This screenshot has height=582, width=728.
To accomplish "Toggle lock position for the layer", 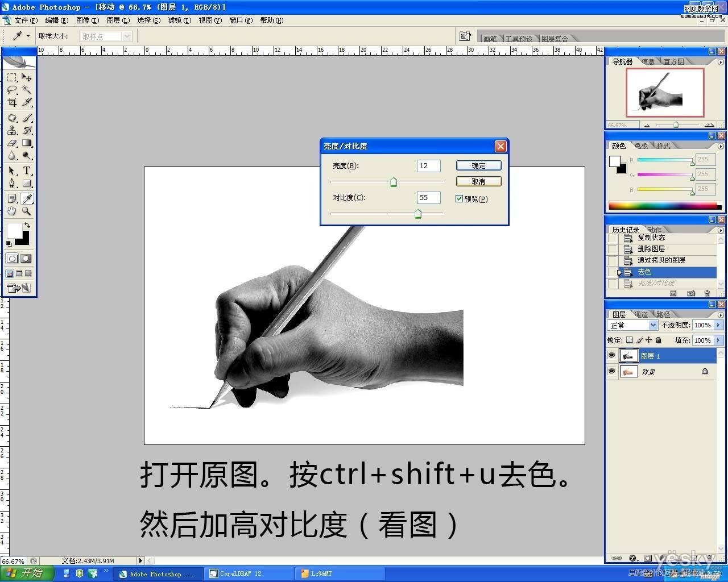I will coord(649,340).
